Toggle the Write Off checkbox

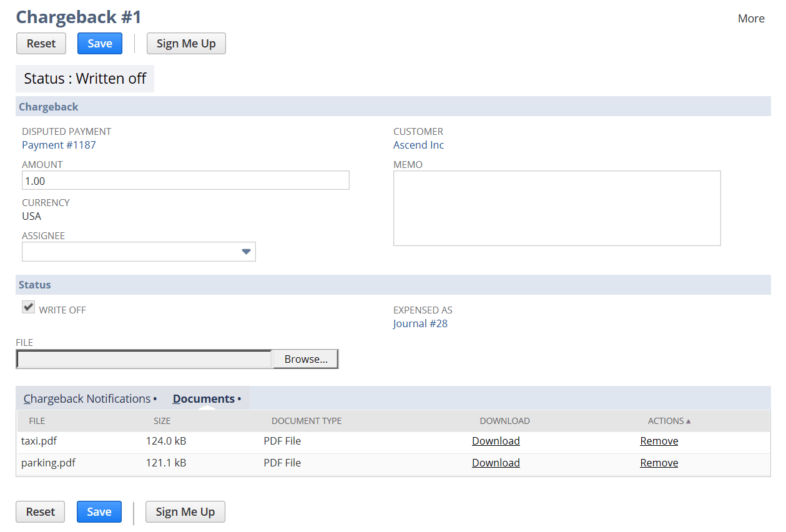(x=28, y=307)
